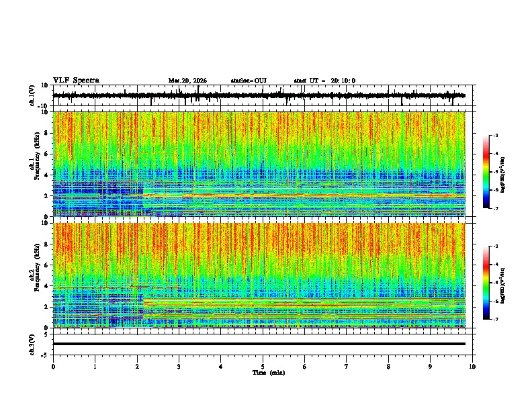
Task: Click the "-7" label on ch.2 color scale
Action: 496,319
